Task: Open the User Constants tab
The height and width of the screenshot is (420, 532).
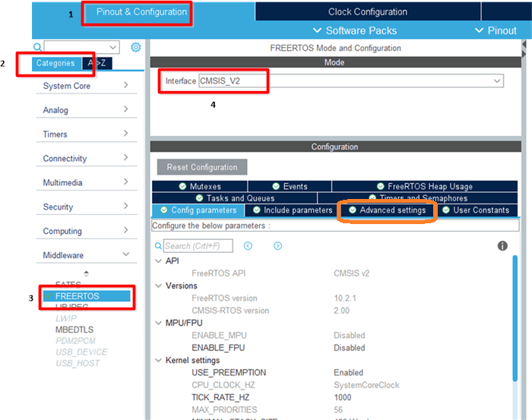Action: point(476,210)
